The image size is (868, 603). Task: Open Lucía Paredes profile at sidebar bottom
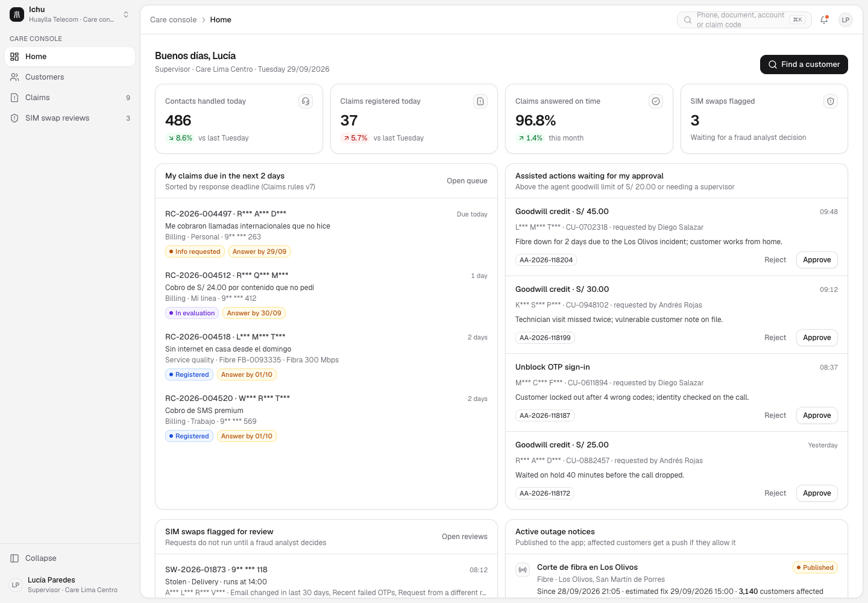coord(70,585)
